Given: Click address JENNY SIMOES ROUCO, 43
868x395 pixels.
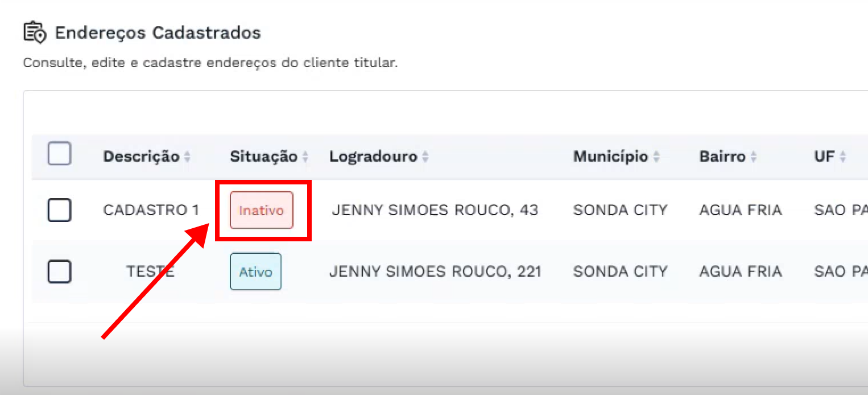Looking at the screenshot, I should click(435, 210).
